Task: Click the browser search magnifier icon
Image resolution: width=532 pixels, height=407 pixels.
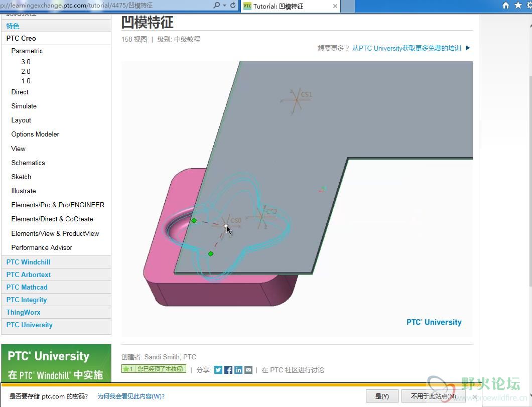Action: pos(216,6)
